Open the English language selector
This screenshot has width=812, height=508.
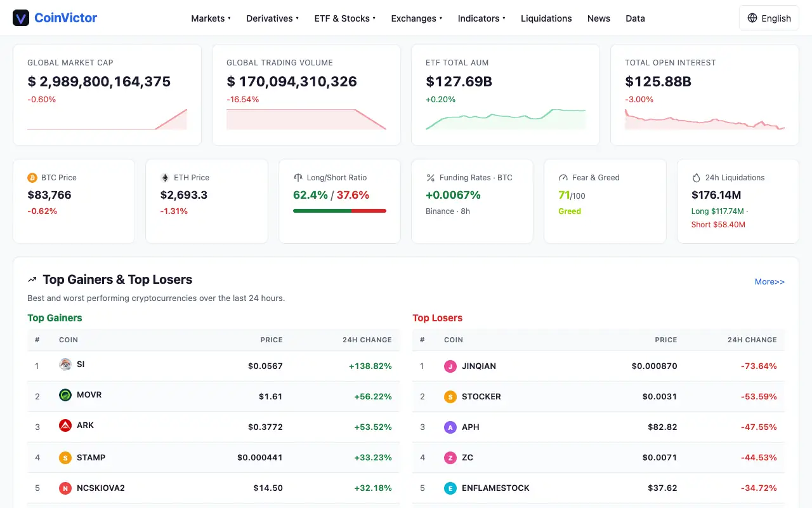pos(769,18)
